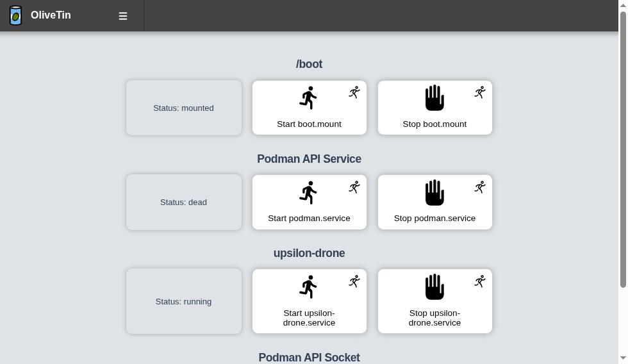
Task: Click the Stop upsilon-drone.service label
Action: click(x=434, y=318)
